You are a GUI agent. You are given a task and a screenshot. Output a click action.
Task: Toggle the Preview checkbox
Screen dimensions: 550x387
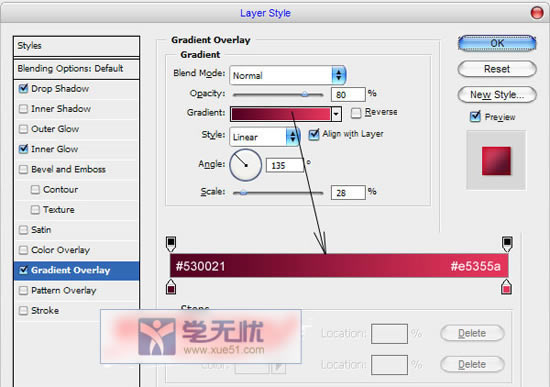475,116
